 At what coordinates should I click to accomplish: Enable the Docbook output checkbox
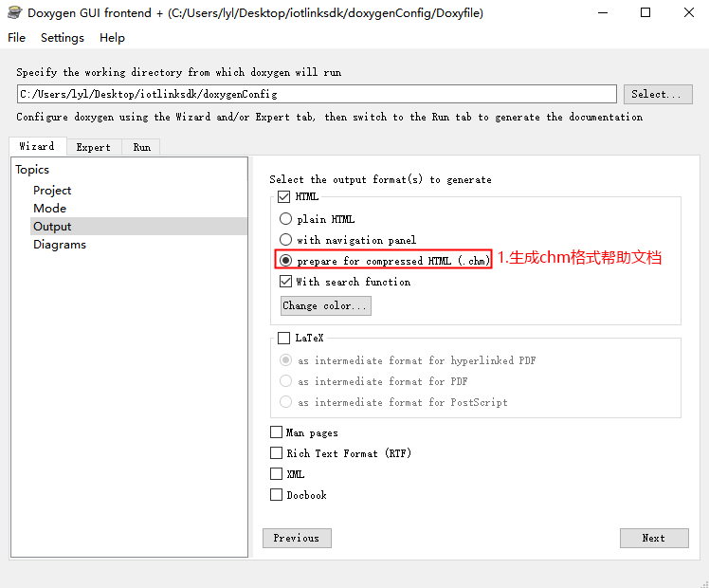[276, 495]
